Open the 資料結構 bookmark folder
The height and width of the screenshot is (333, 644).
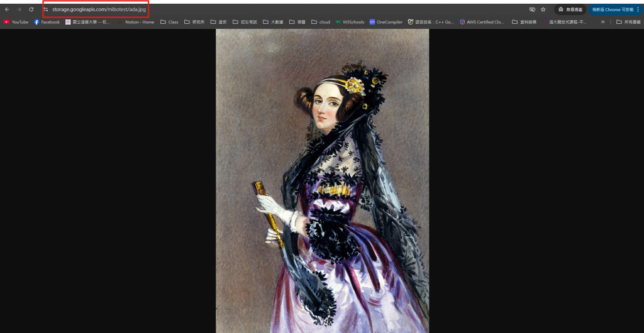524,22
